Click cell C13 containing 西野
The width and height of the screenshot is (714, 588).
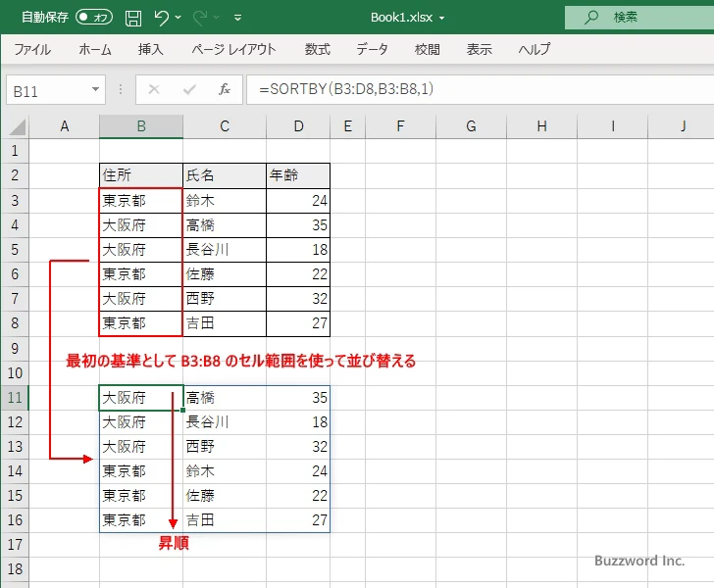coord(225,447)
